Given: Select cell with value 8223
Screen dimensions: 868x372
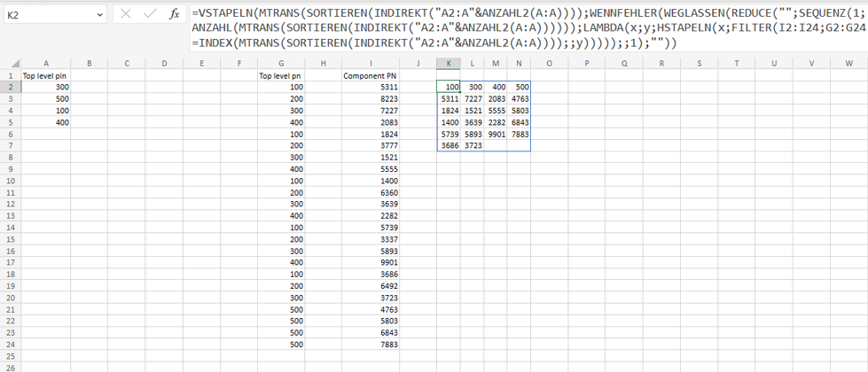Looking at the screenshot, I should (x=371, y=99).
